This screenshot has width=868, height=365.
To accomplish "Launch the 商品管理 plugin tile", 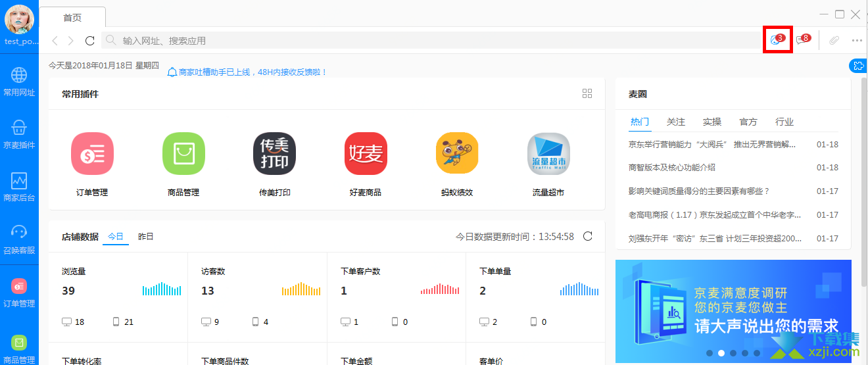I will [183, 164].
